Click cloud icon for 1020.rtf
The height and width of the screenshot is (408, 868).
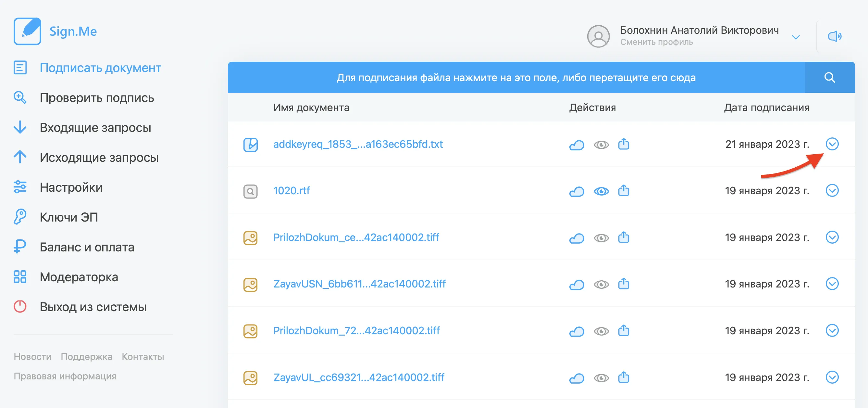point(577,191)
